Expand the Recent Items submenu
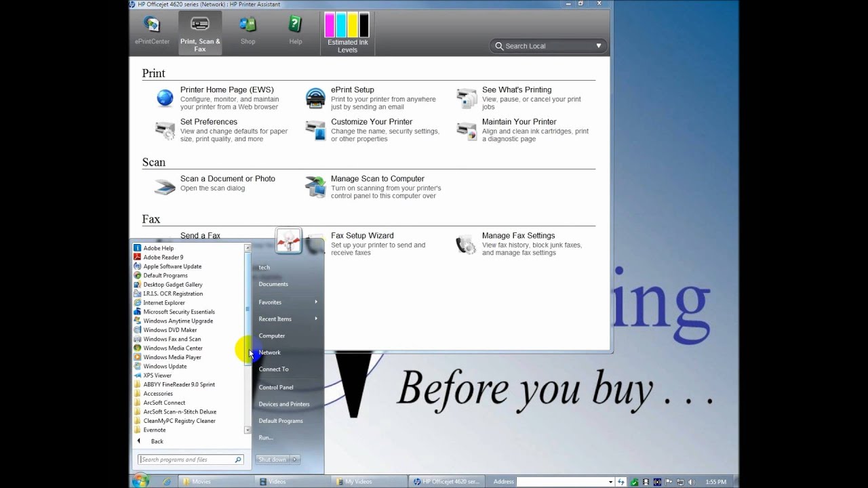 (288, 319)
